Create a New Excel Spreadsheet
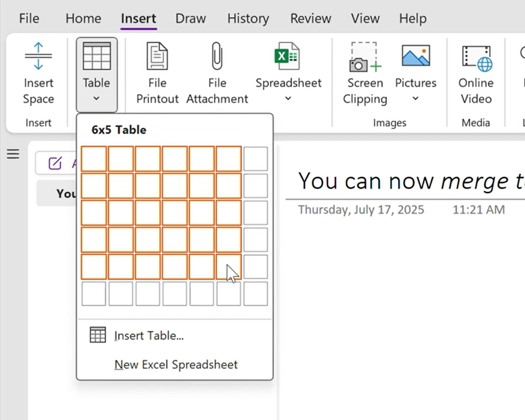The image size is (525, 420). pos(176,364)
